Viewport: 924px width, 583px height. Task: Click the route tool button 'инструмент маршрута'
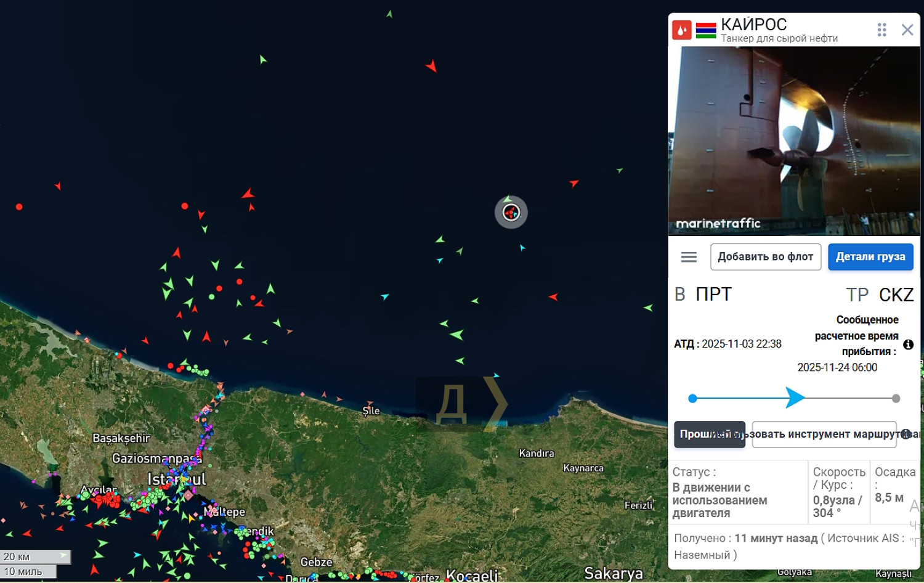click(824, 434)
